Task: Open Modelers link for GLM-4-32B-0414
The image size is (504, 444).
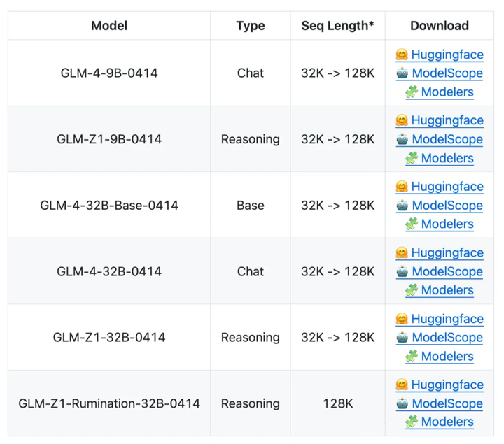Action: tap(447, 290)
